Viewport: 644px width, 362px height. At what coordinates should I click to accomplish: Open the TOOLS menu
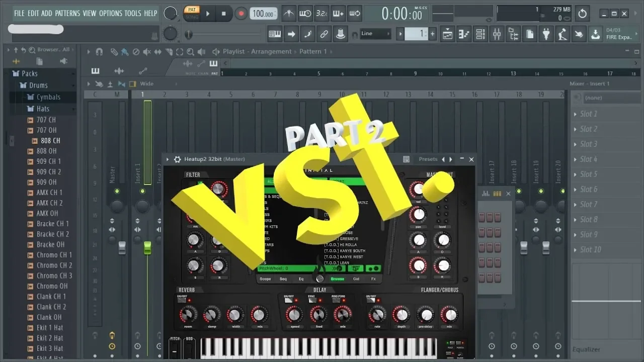133,13
